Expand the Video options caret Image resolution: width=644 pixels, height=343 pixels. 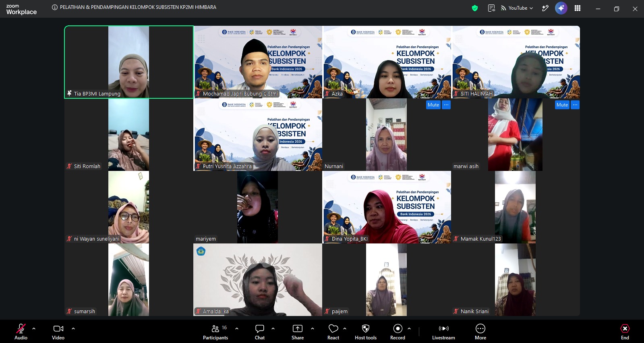73,328
